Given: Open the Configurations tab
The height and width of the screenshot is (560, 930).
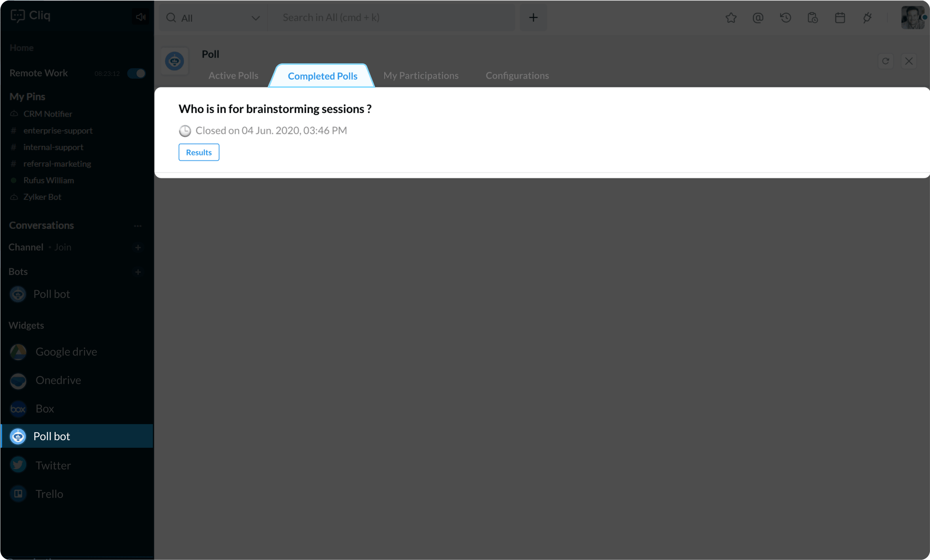Looking at the screenshot, I should pos(517,75).
